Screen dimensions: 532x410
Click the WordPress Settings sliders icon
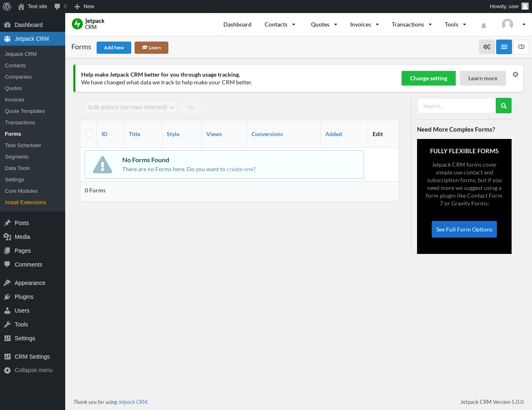[7, 338]
